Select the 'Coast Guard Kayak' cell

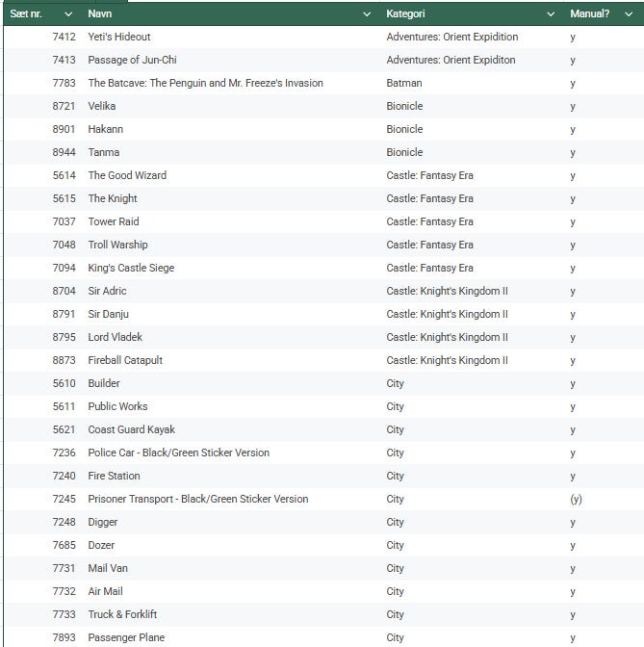[232, 429]
